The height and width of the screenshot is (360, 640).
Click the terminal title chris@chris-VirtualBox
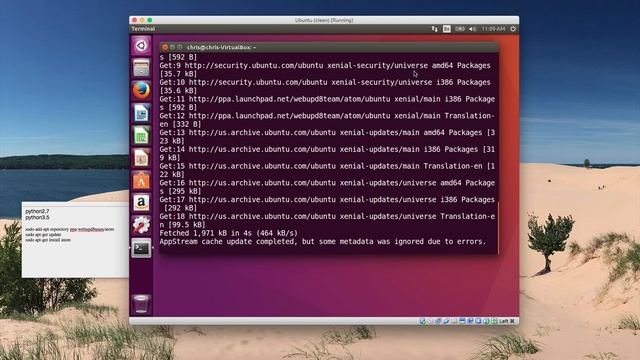[222, 47]
